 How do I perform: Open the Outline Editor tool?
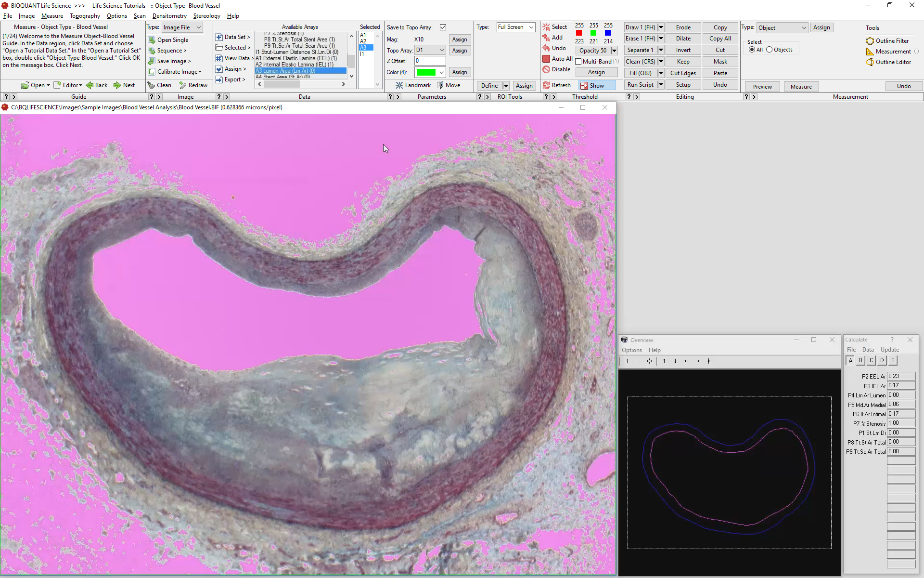tap(888, 62)
